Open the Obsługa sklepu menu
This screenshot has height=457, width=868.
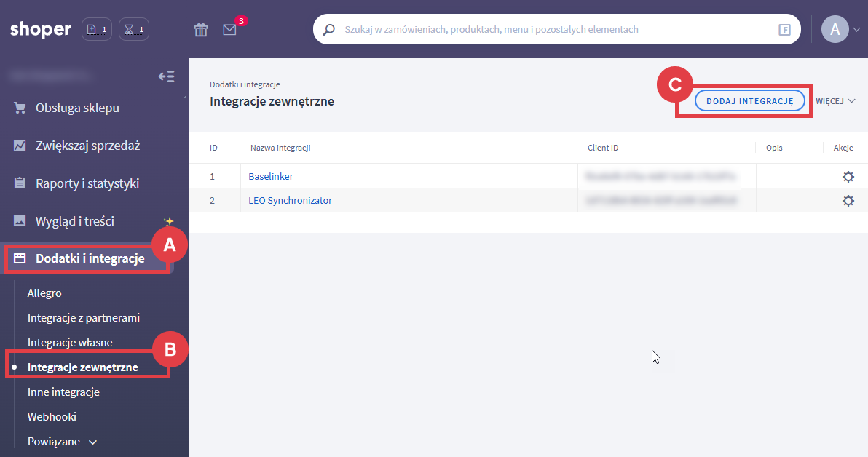pyautogui.click(x=77, y=108)
